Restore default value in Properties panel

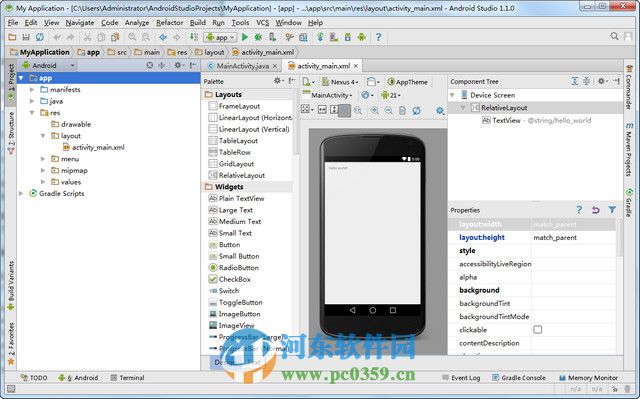click(596, 210)
